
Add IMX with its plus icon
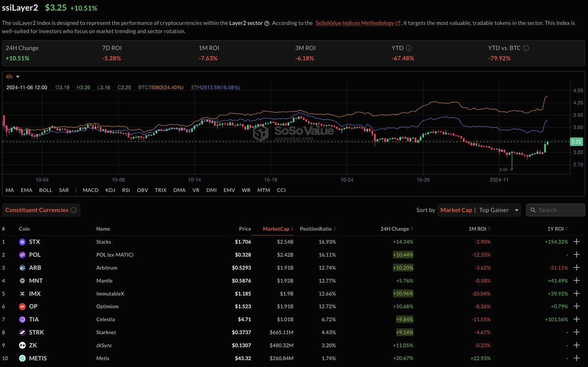point(577,294)
